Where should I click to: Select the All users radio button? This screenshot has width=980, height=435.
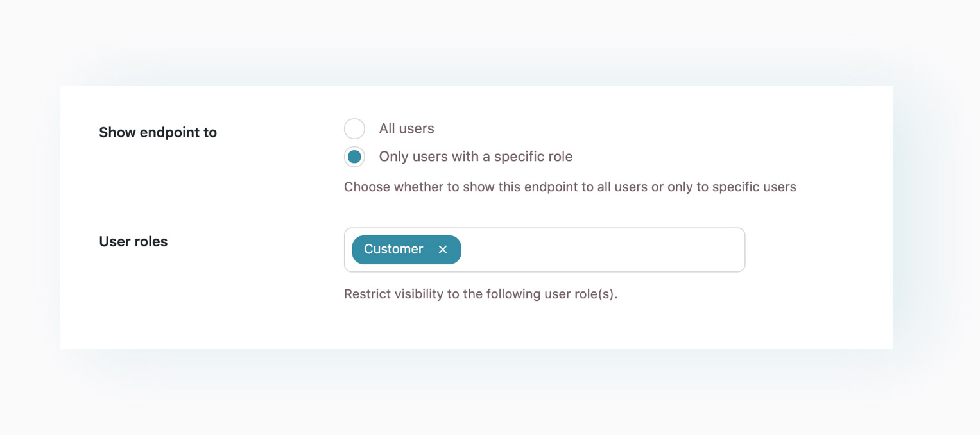(354, 128)
